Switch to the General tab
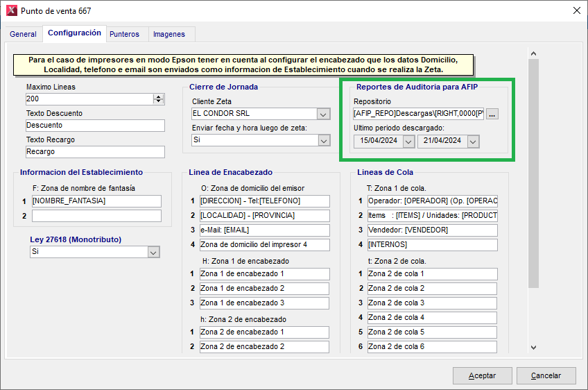Screen dimensions: 588x390 (23, 34)
